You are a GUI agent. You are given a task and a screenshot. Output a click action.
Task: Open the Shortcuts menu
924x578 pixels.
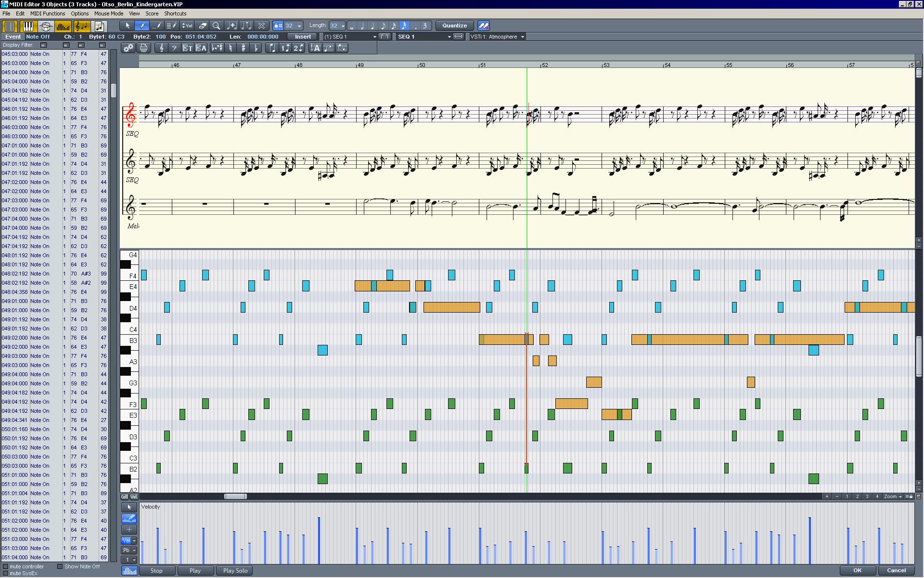tap(175, 13)
